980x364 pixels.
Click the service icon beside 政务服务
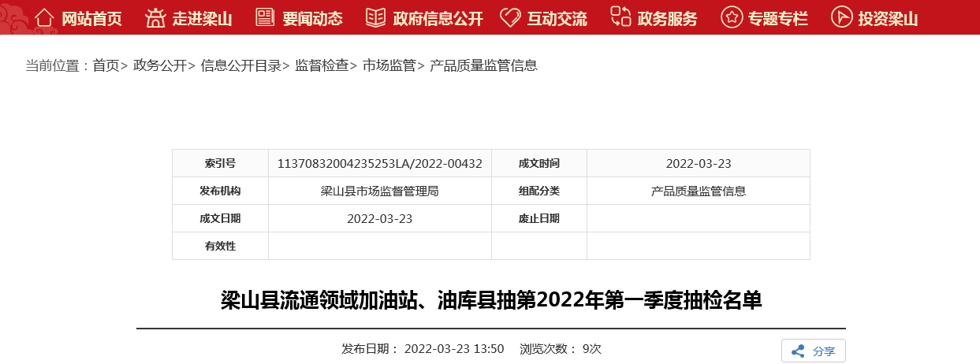[x=620, y=17]
